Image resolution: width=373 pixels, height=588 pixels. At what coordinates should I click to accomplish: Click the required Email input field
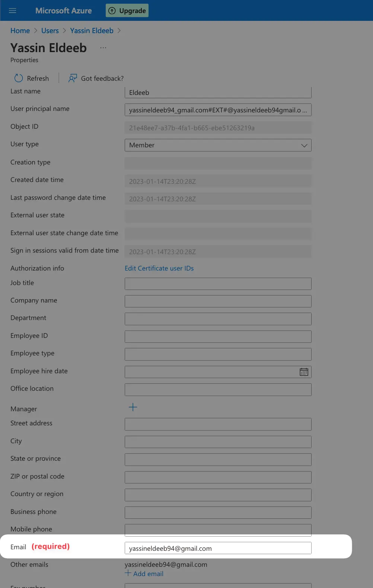click(x=218, y=548)
